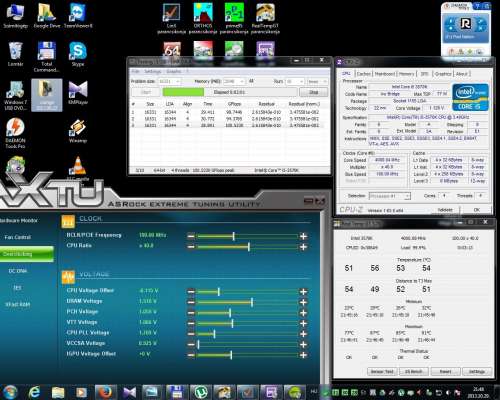Image resolution: width=500 pixels, height=400 pixels.
Task: Click OK in the CPU-Z window
Action: 477,210
